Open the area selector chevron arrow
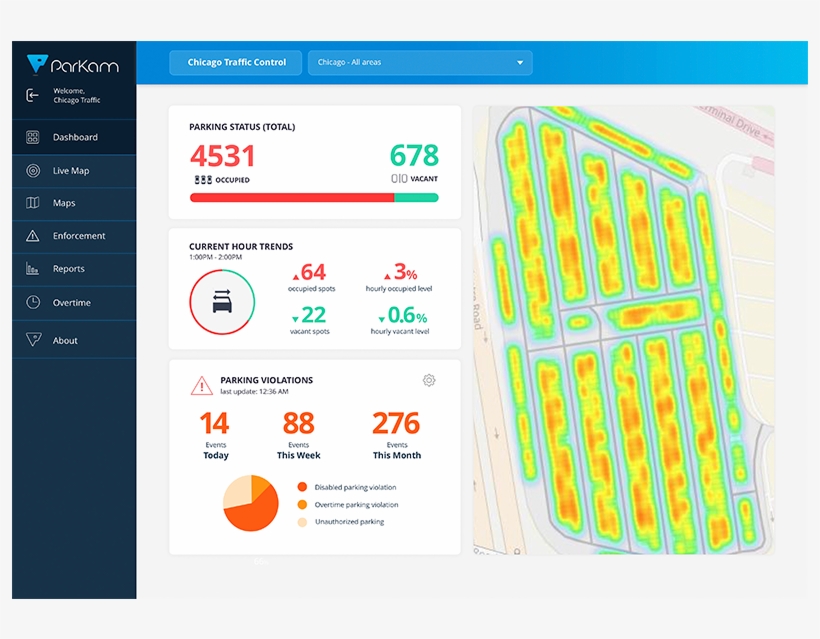Image resolution: width=820 pixels, height=639 pixels. tap(519, 61)
